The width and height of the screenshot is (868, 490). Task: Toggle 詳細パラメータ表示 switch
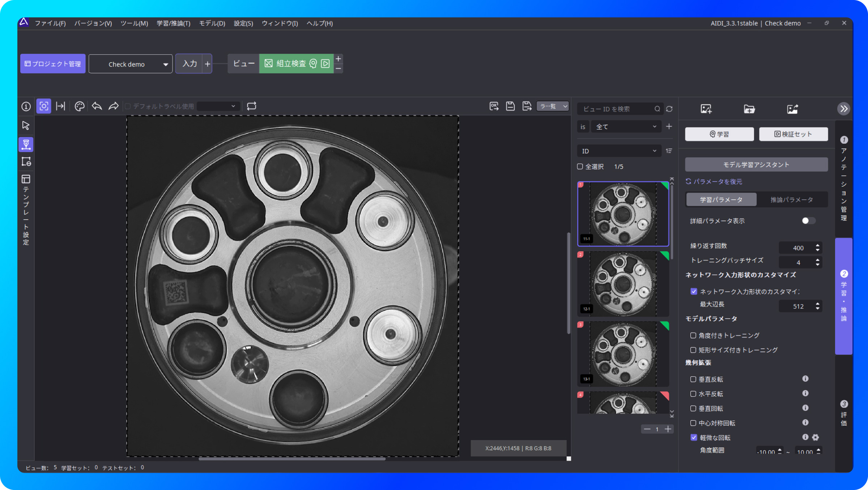808,221
